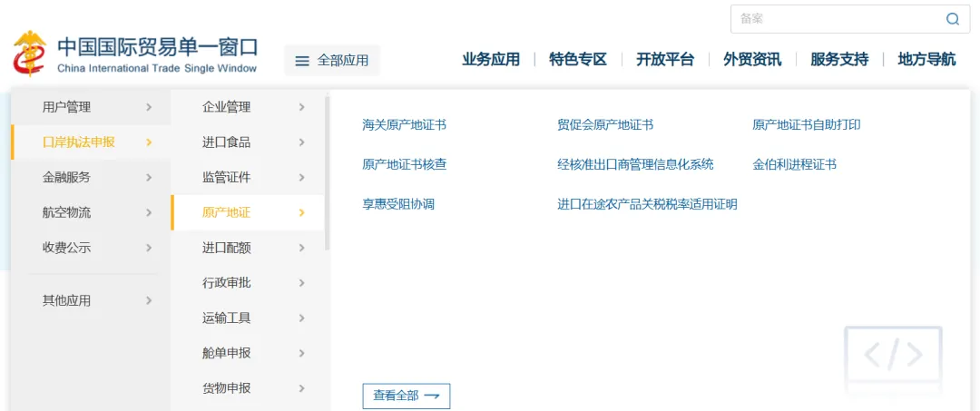Select 企业管理 submenu item
The image size is (980, 411).
coord(248,107)
